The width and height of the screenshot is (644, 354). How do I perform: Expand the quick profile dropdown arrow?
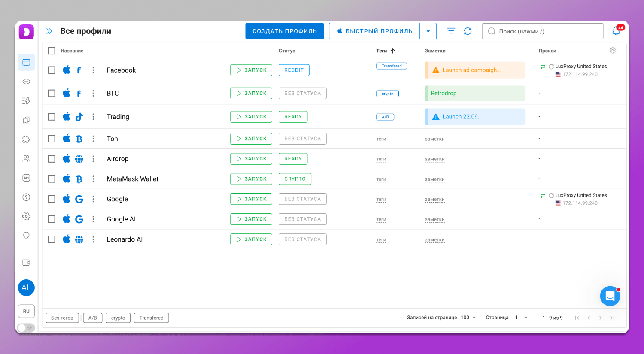(x=428, y=31)
